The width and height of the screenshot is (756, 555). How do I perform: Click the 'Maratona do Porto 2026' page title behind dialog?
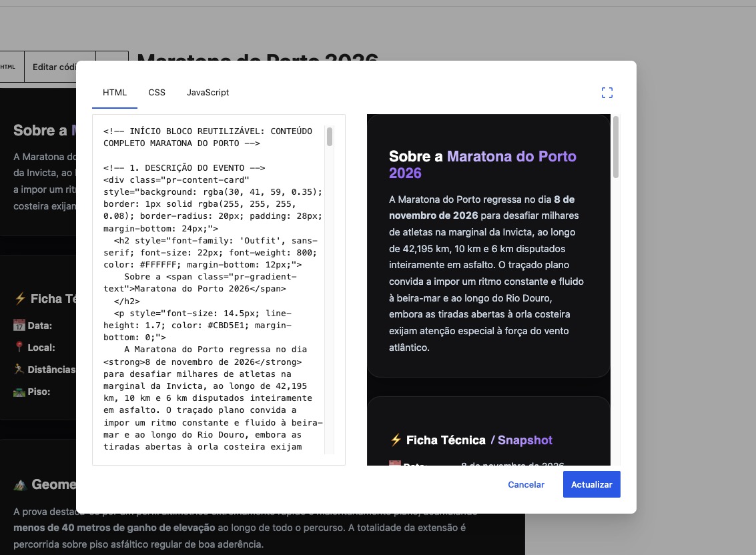(258, 57)
